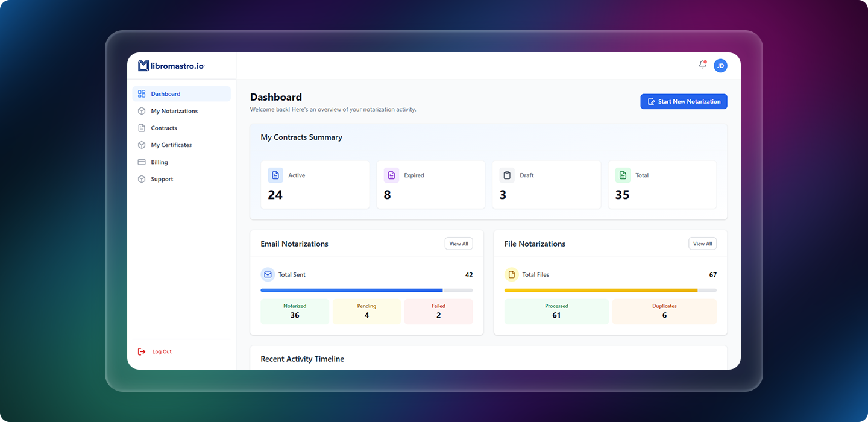Click the Expired contracts purple icon
Screen dimensions: 868x422
tap(391, 175)
